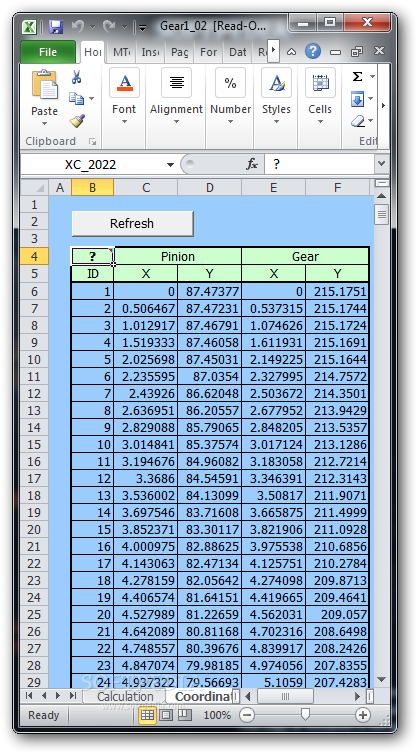Open the Customize Quick Access Toolbar dropdown
This screenshot has height=754, width=418.
[x=142, y=27]
